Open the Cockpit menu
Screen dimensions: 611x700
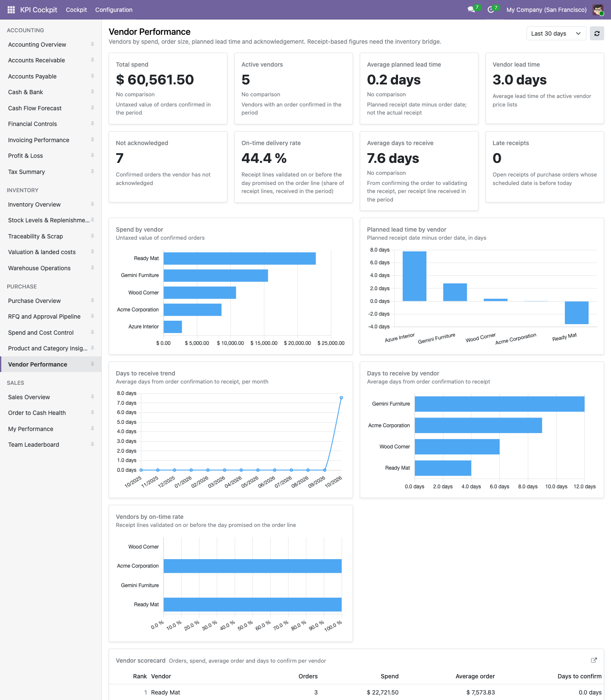point(76,10)
